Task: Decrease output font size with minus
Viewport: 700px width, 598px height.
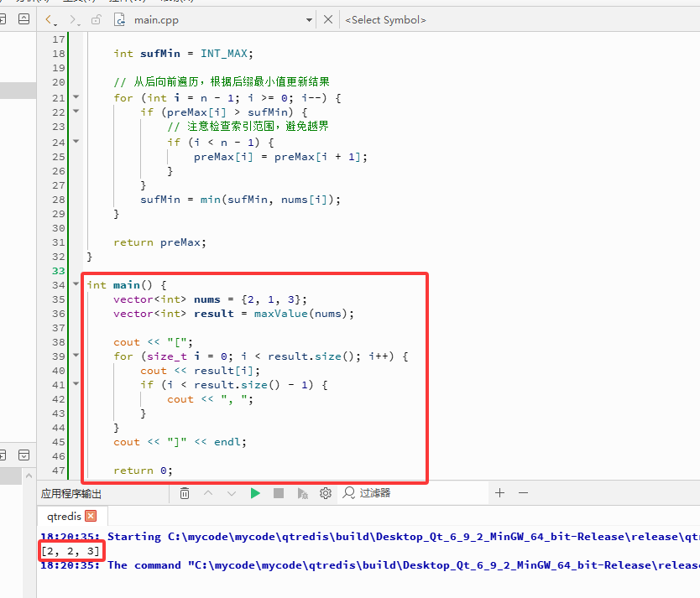Action: [x=523, y=493]
